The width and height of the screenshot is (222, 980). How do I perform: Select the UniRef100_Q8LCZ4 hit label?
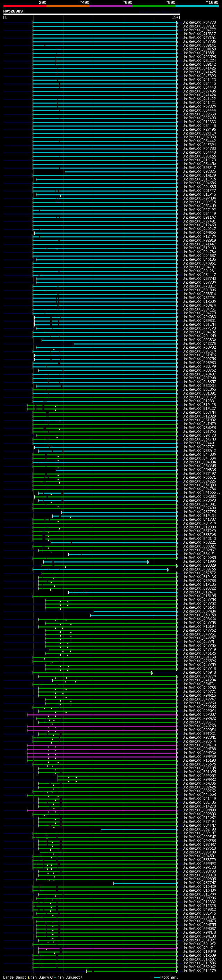[x=199, y=60]
